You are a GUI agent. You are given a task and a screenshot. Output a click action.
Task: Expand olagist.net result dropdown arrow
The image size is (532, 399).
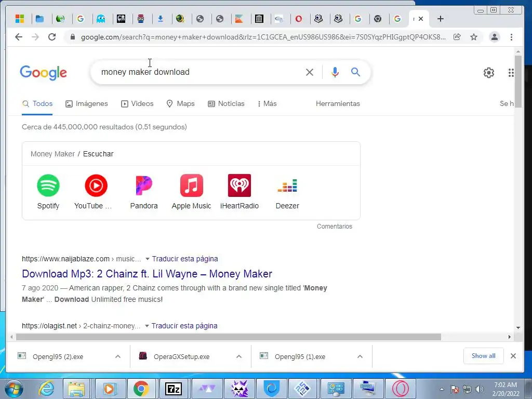point(147,326)
